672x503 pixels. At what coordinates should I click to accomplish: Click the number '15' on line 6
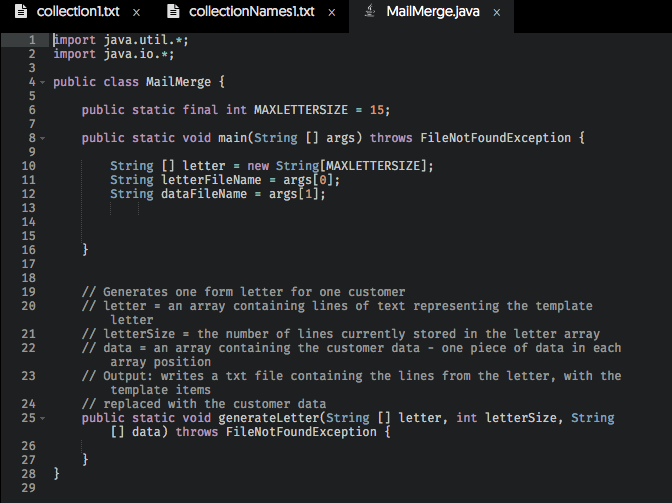(x=377, y=110)
